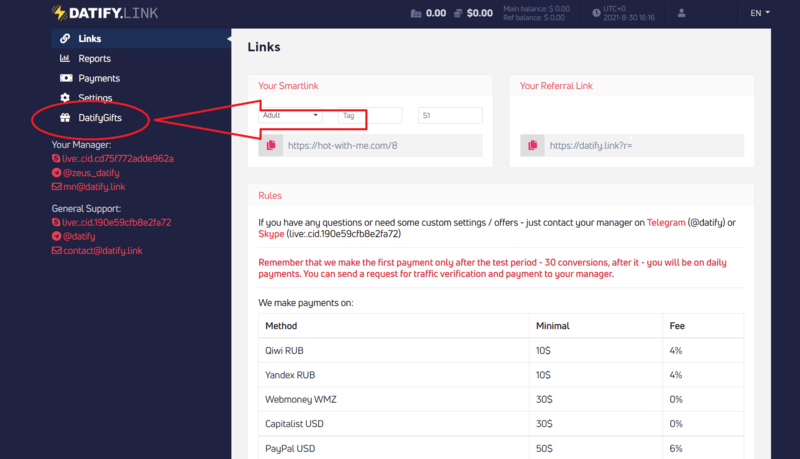
Task: Click the Reports bar chart icon
Action: 65,59
